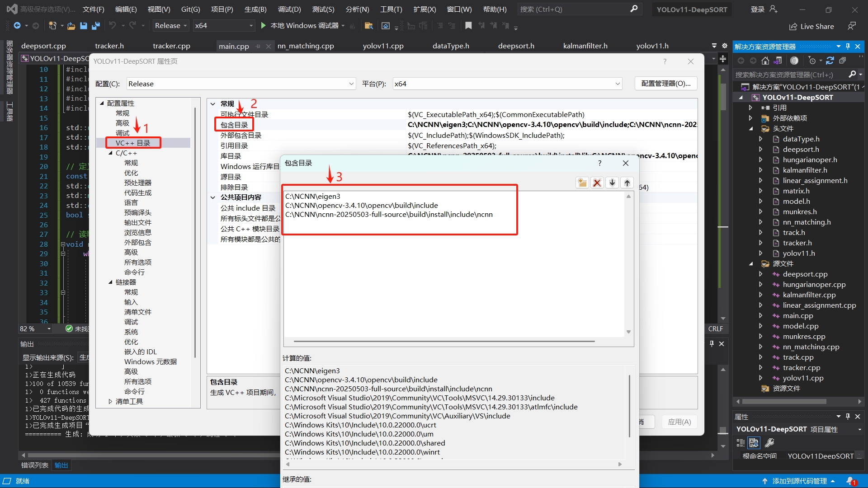Click the 配置管理器(O)... button
Viewport: 868px width, 488px height.
666,84
